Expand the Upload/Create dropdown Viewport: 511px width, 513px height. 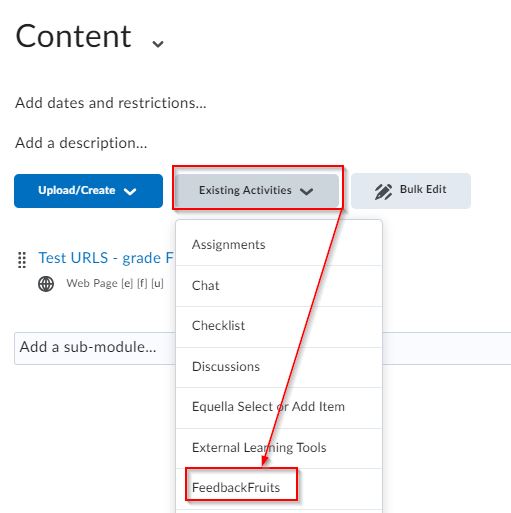point(88,191)
